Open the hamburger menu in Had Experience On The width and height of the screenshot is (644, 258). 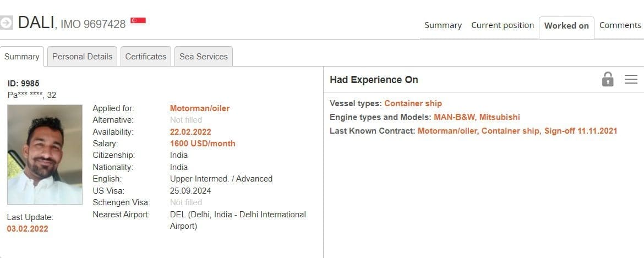[631, 79]
